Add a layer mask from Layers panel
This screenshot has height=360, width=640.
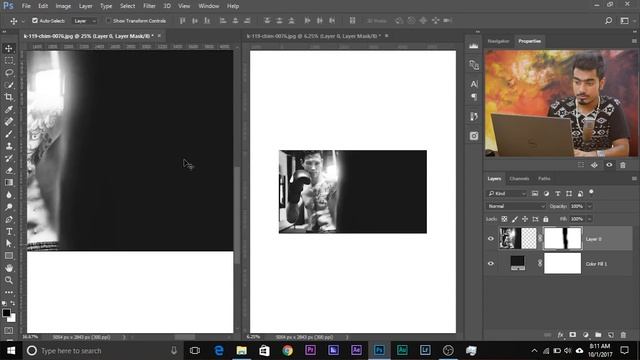[x=573, y=335]
